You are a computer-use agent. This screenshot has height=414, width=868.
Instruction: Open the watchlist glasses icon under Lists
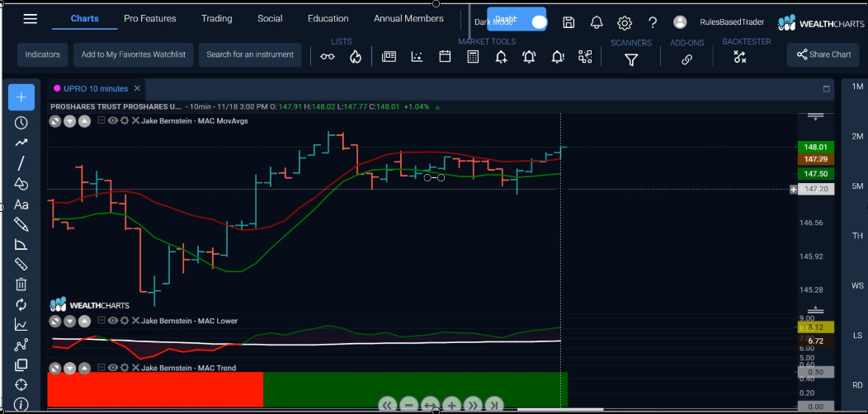click(328, 56)
